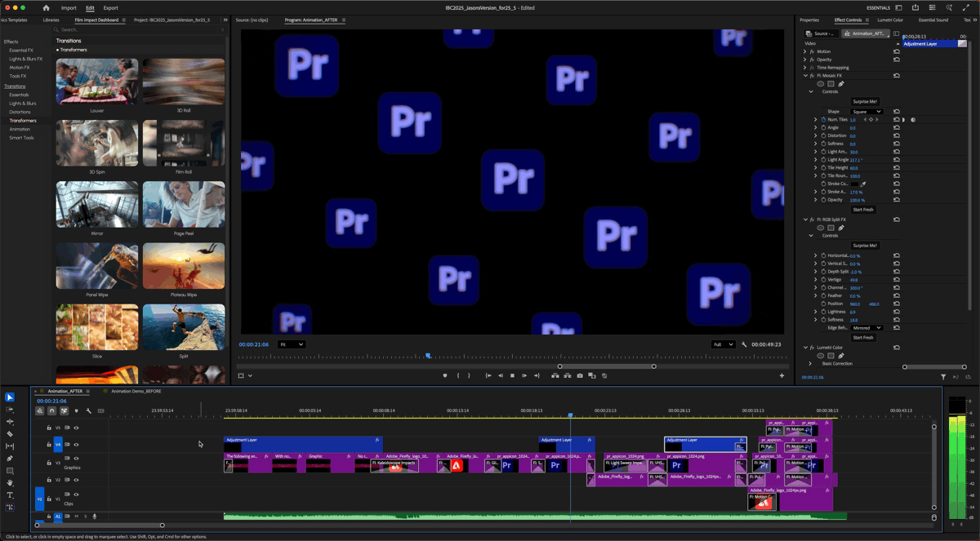Toggle track output eye for V2
Viewport: 980px width, 541px height.
click(x=76, y=480)
